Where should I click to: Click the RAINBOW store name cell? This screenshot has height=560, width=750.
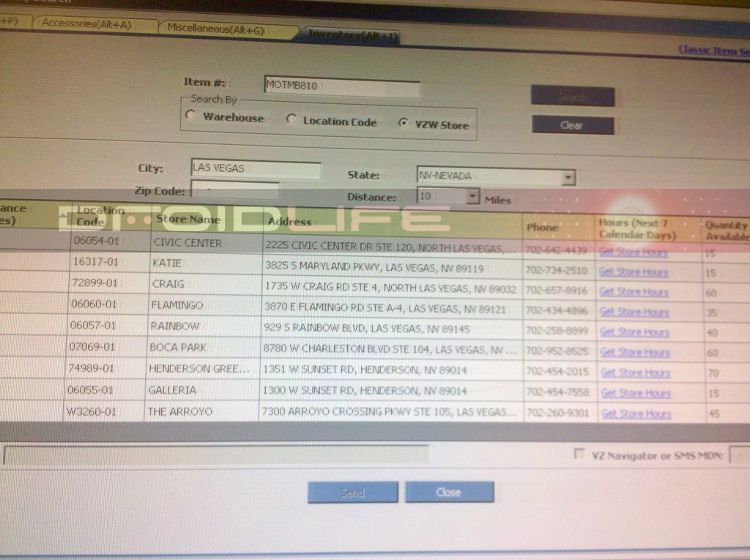[174, 326]
